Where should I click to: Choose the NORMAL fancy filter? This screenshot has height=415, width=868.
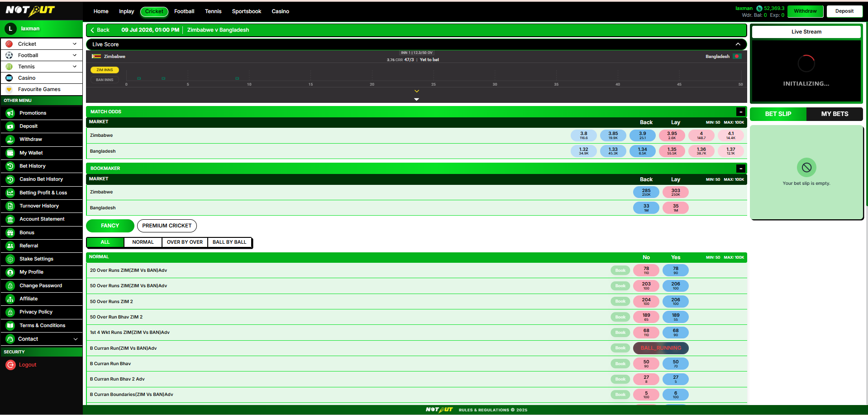[x=143, y=242]
